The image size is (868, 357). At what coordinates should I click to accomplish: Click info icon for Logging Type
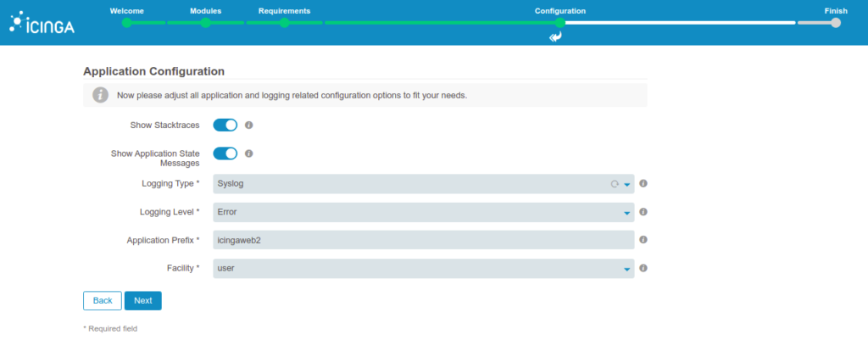643,183
